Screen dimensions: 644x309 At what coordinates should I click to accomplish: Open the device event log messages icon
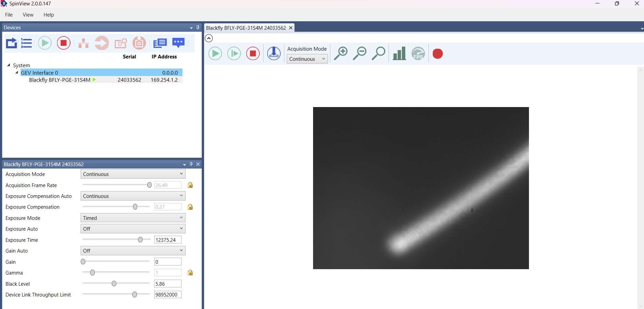(178, 43)
